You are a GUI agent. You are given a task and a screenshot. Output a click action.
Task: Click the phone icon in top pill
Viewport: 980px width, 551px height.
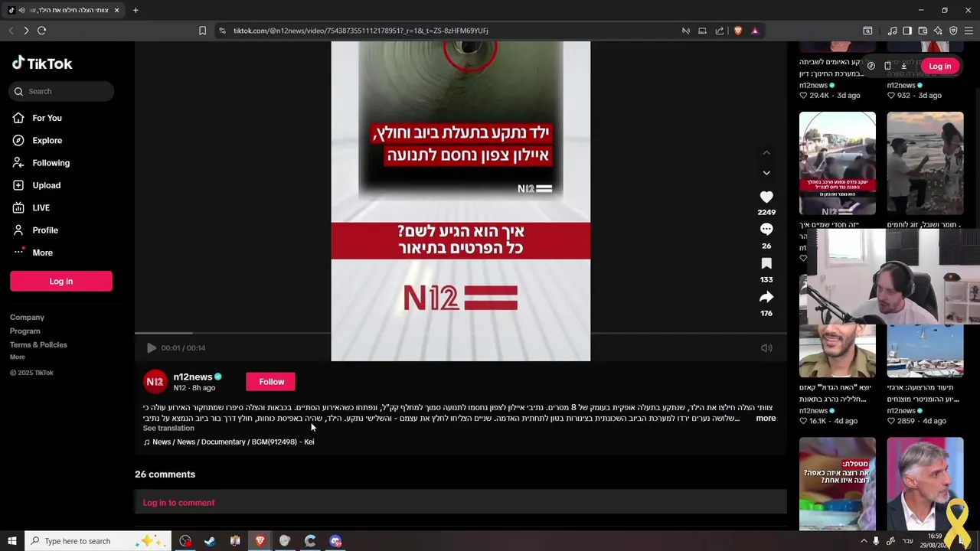tap(887, 66)
